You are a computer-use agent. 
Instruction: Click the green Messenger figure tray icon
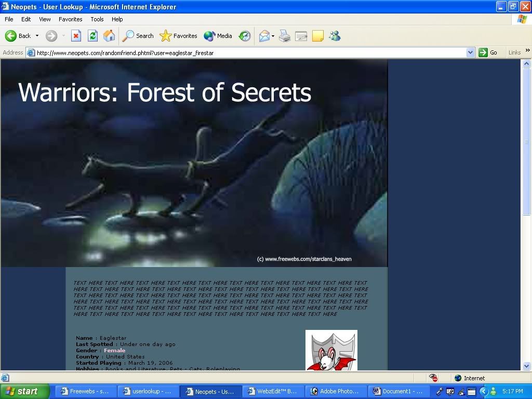pos(494,392)
